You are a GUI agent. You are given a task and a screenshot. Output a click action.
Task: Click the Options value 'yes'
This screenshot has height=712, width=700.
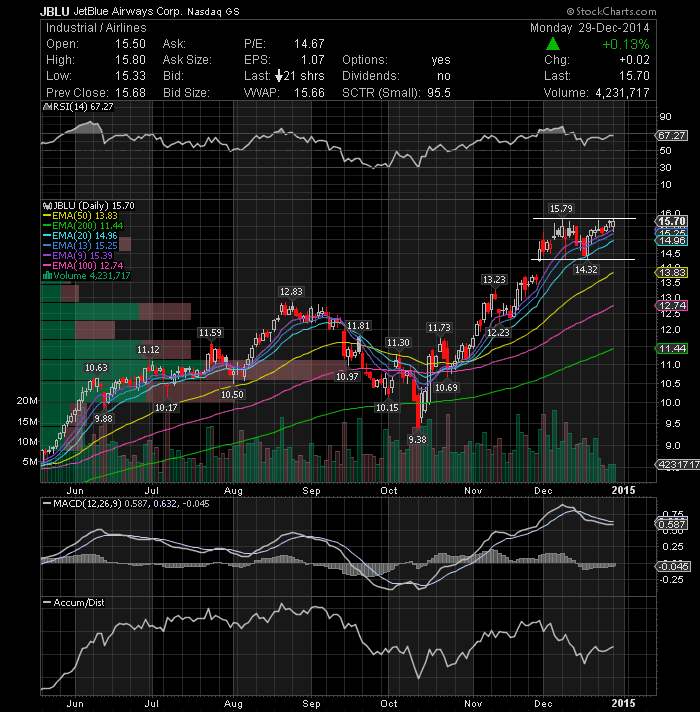point(441,60)
